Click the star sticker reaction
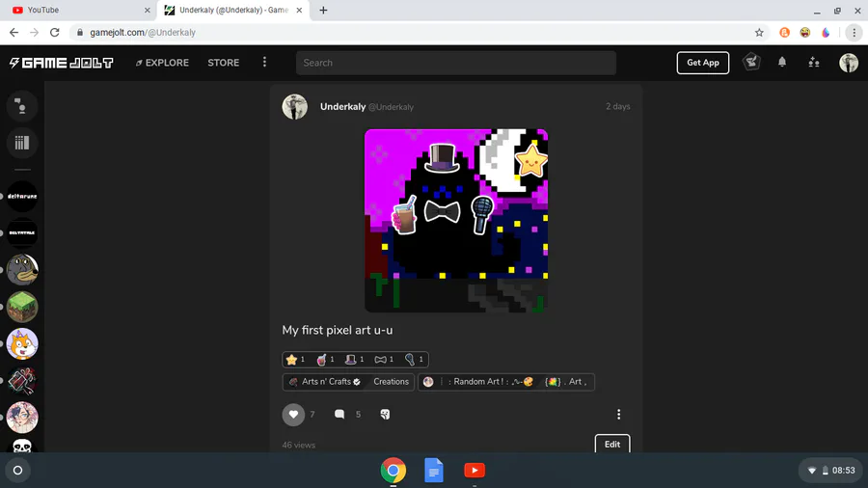The height and width of the screenshot is (488, 868). tap(295, 360)
